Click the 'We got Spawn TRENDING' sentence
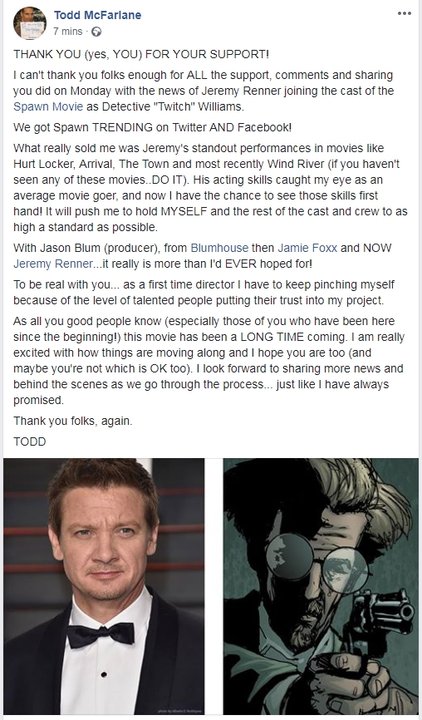 point(152,127)
